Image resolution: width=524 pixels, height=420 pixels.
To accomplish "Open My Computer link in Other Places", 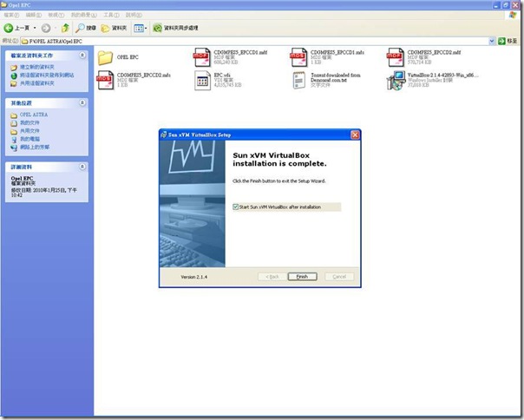I will (29, 139).
